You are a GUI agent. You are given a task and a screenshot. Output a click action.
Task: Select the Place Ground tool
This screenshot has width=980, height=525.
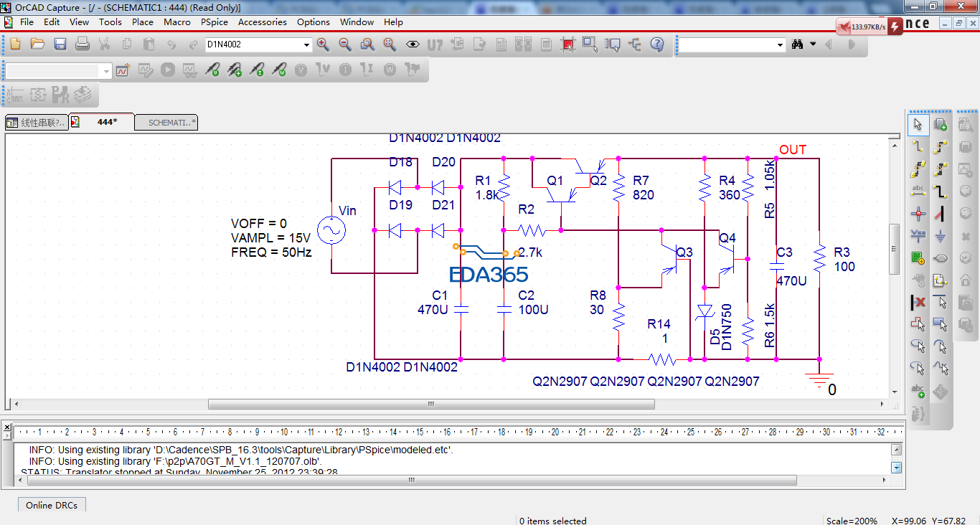(941, 235)
